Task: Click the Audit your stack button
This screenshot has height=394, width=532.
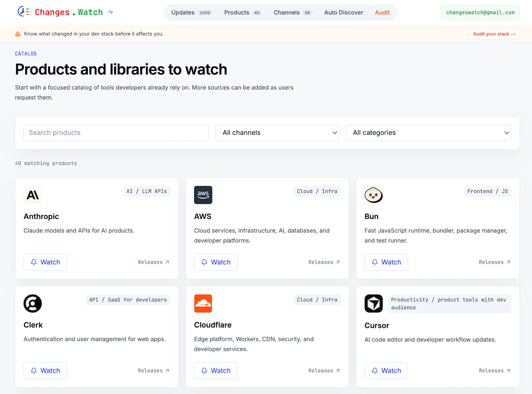Action: click(x=494, y=34)
